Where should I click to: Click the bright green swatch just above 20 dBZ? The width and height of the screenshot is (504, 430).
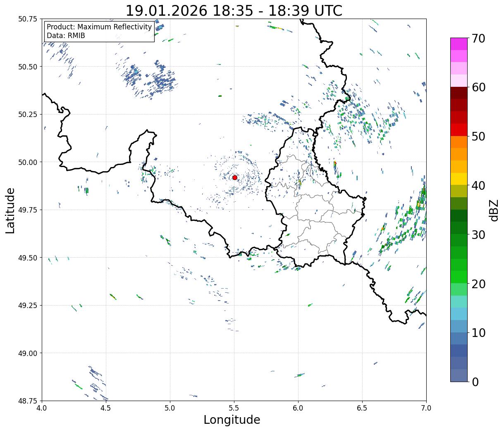pyautogui.click(x=459, y=277)
